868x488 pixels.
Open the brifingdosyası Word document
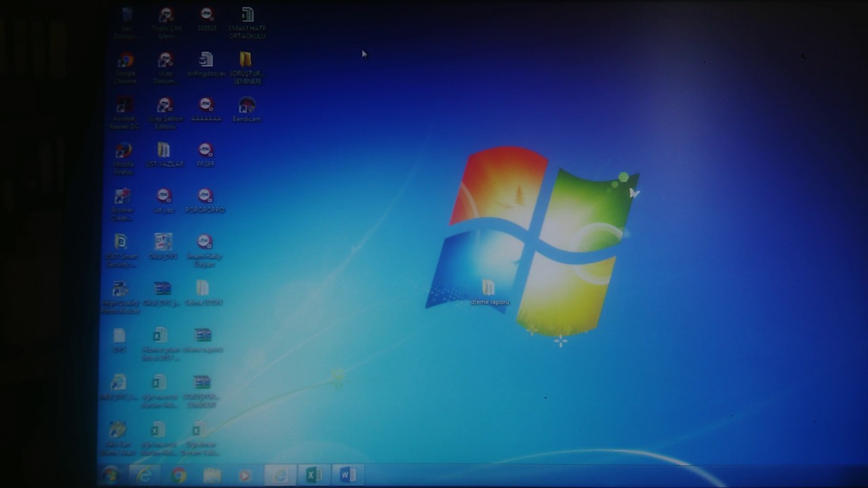206,64
